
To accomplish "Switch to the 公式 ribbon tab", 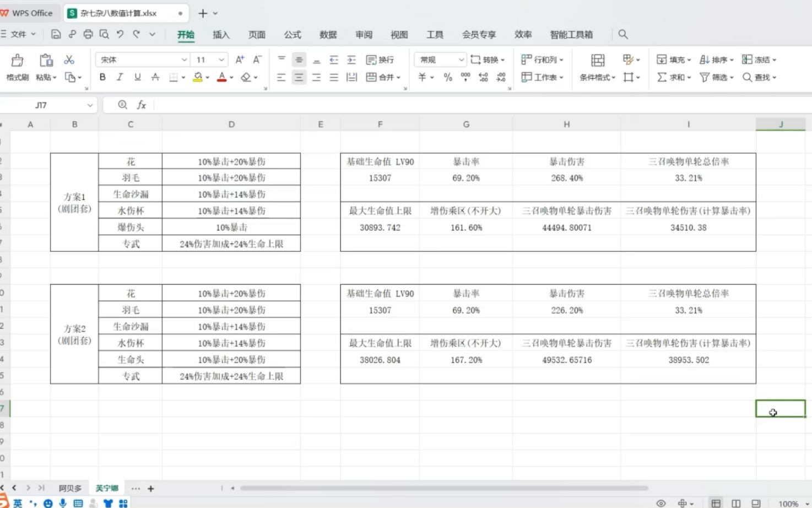I will (x=293, y=35).
